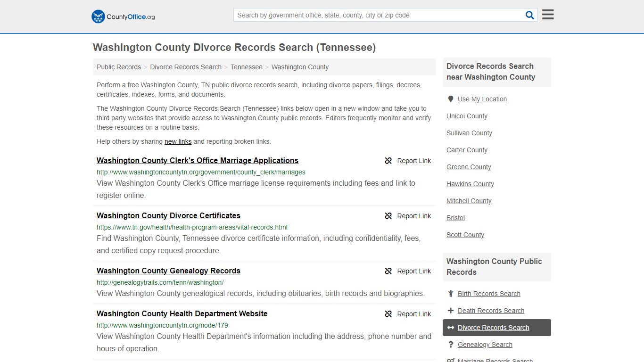Open Washington County breadcrumb
Viewport: 644px width, 362px height.
click(x=300, y=67)
